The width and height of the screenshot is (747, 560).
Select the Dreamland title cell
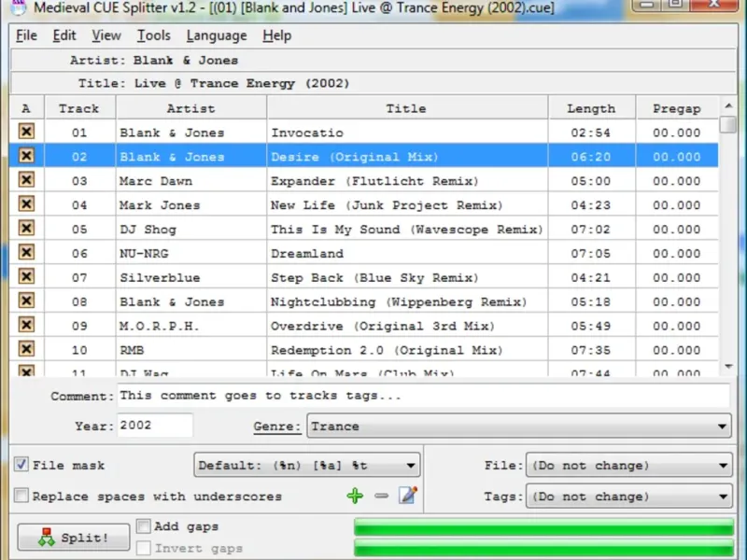407,253
